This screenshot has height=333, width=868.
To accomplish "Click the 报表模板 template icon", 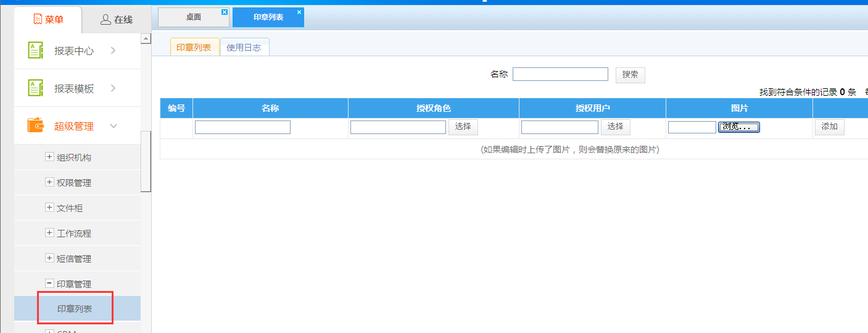I will tap(35, 88).
